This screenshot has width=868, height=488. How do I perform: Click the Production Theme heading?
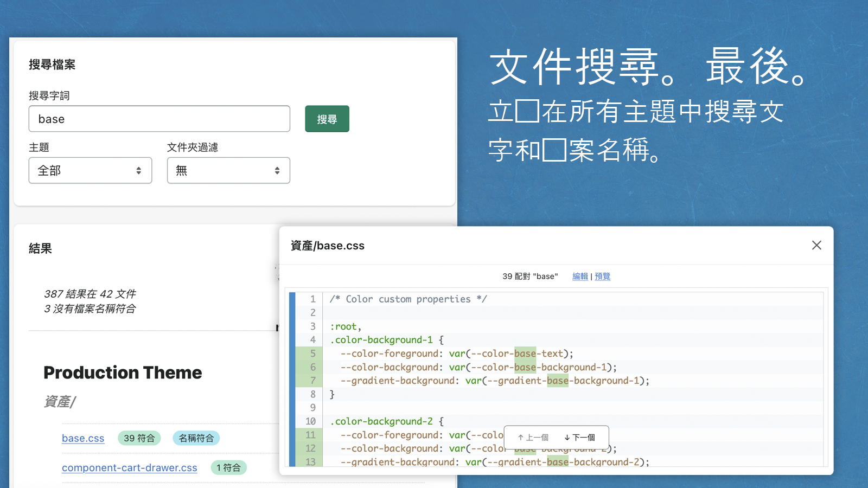coord(123,373)
